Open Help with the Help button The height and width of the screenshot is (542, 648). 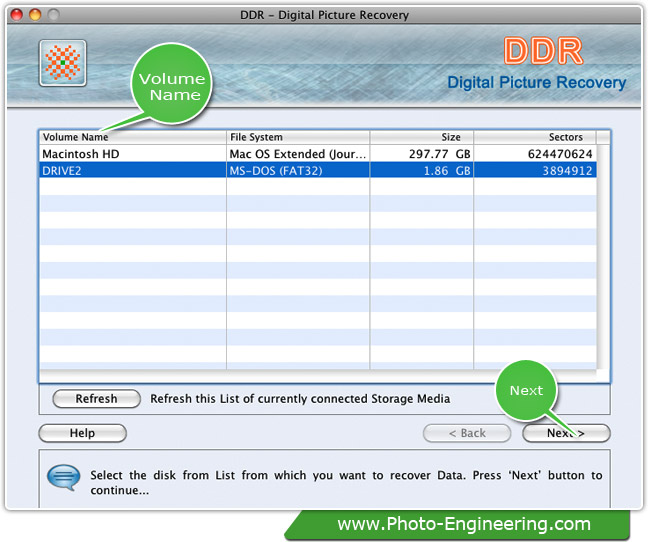82,433
